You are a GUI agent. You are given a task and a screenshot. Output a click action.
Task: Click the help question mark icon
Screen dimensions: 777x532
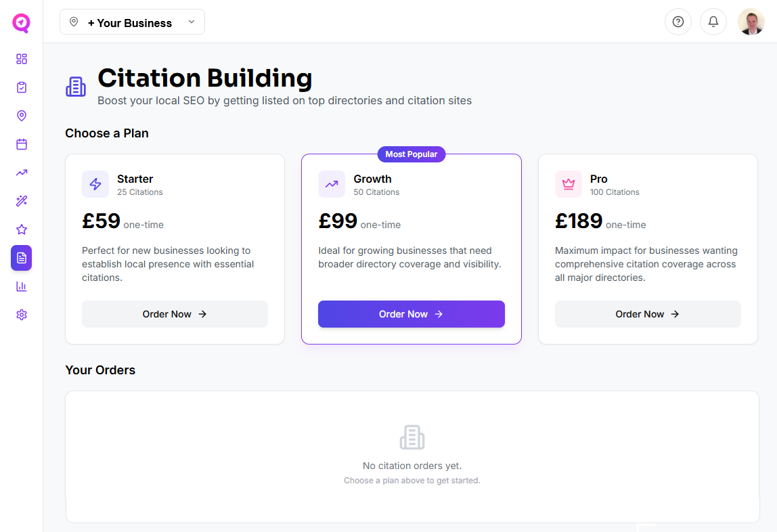tap(678, 22)
